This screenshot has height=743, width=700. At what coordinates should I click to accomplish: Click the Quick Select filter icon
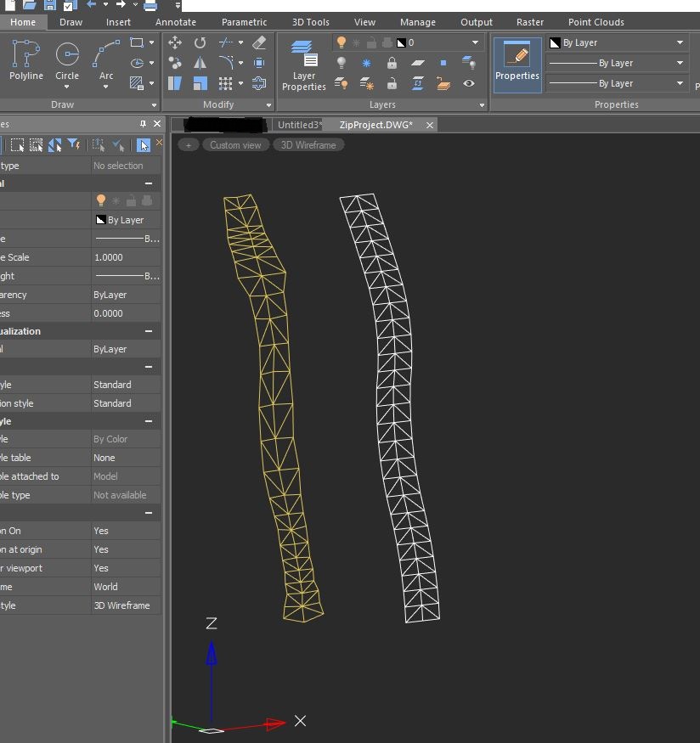click(73, 145)
